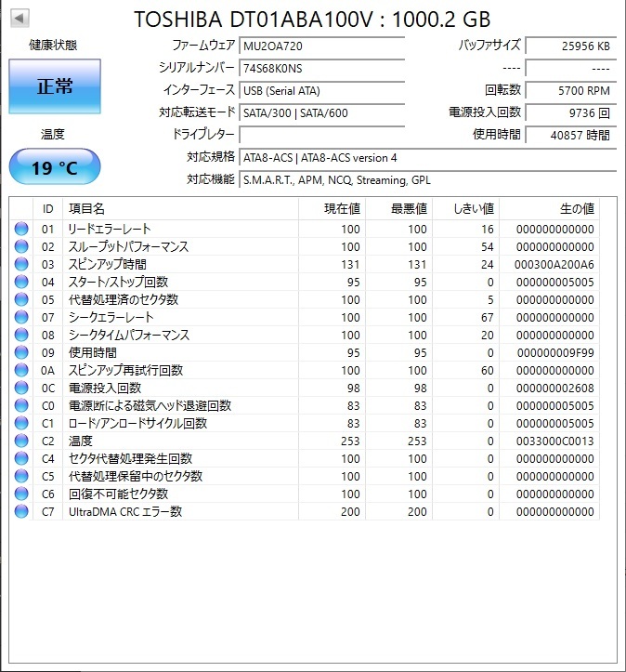Select the UltraDMA CRC エラー数 row name
This screenshot has height=672, width=626.
[125, 511]
